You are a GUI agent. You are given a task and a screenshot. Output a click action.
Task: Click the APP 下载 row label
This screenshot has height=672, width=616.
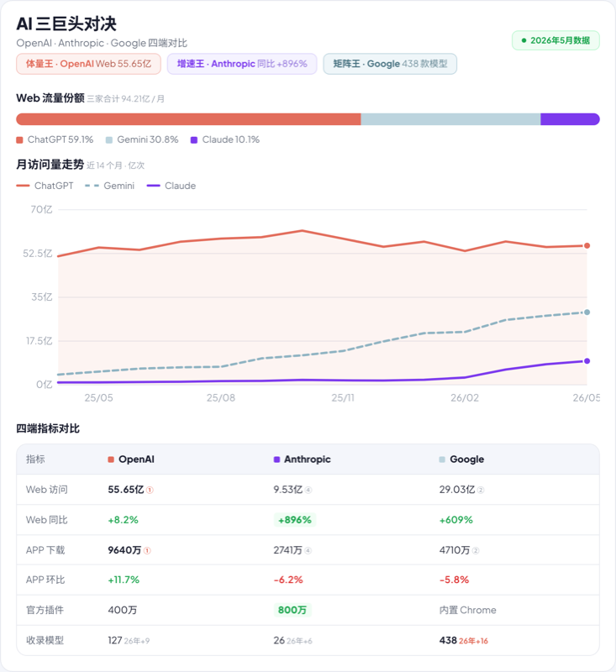tap(45, 550)
